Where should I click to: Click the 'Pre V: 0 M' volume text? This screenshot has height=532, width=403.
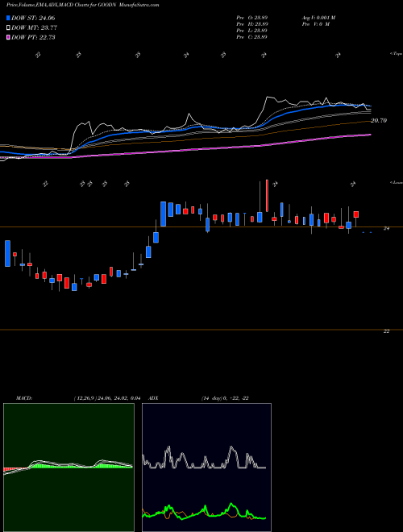(x=315, y=24)
